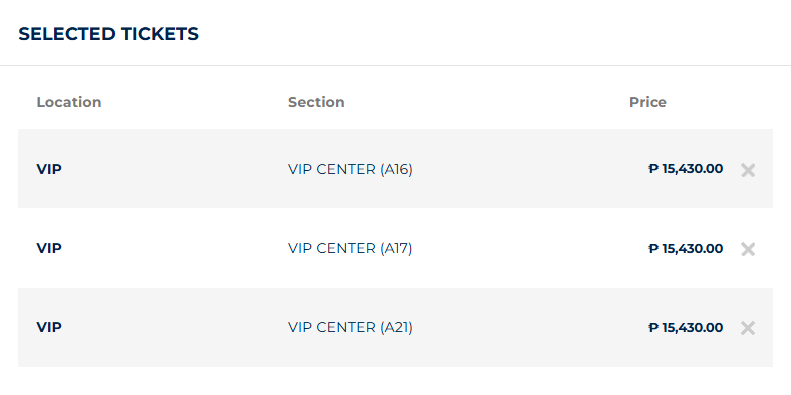The width and height of the screenshot is (791, 395).
Task: Click the VIP CENTER (A21) section text
Action: (x=350, y=328)
